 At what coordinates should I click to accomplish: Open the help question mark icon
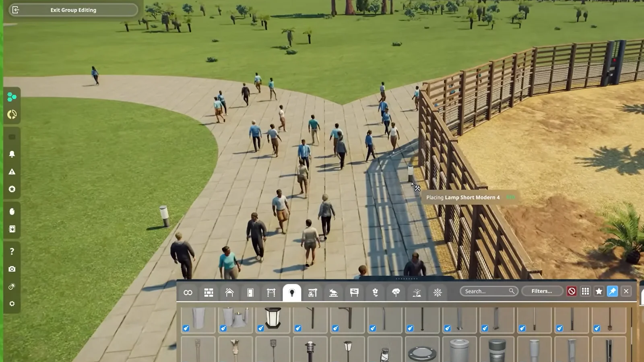point(12,251)
